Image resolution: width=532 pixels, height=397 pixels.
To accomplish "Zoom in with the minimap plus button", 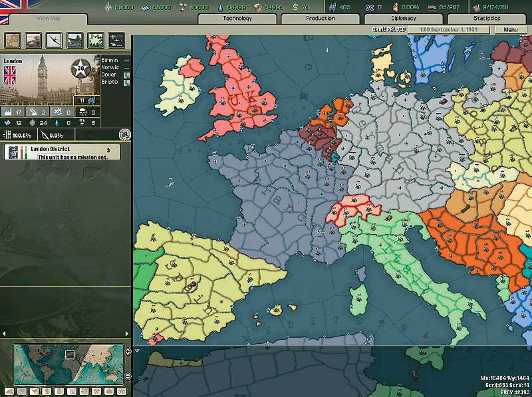I will [x=128, y=352].
